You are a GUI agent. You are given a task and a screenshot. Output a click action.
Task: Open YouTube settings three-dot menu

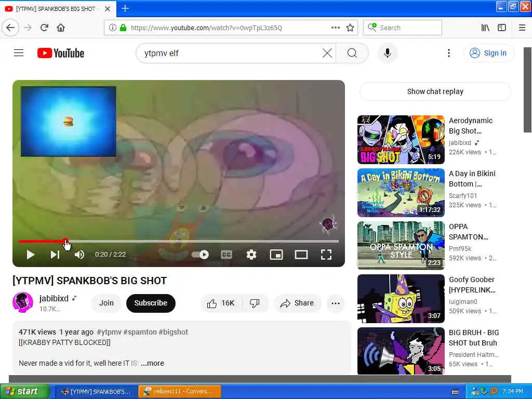tap(448, 53)
